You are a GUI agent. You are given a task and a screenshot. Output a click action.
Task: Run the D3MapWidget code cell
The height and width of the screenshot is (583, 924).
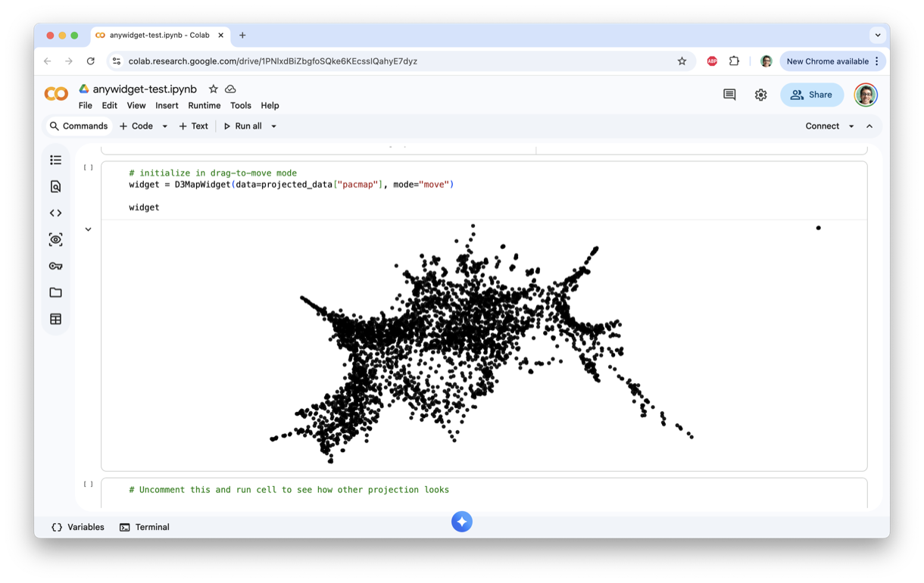pos(89,167)
